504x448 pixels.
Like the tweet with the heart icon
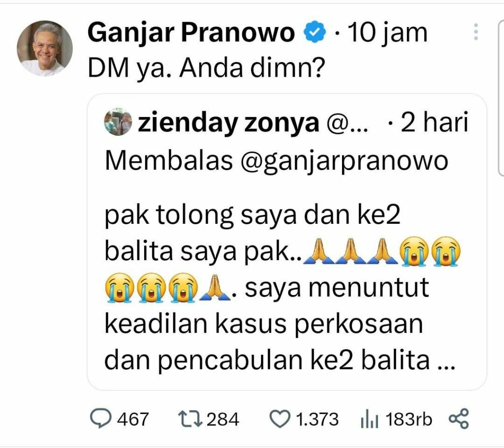280,419
